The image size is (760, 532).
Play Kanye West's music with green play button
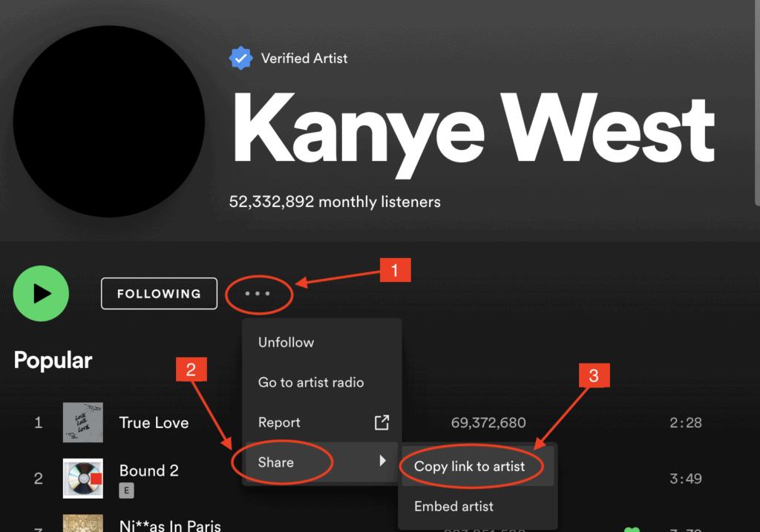(x=41, y=293)
